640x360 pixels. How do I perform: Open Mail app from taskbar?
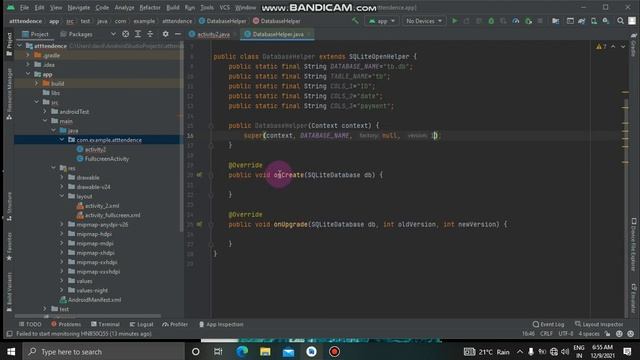pos(288,351)
